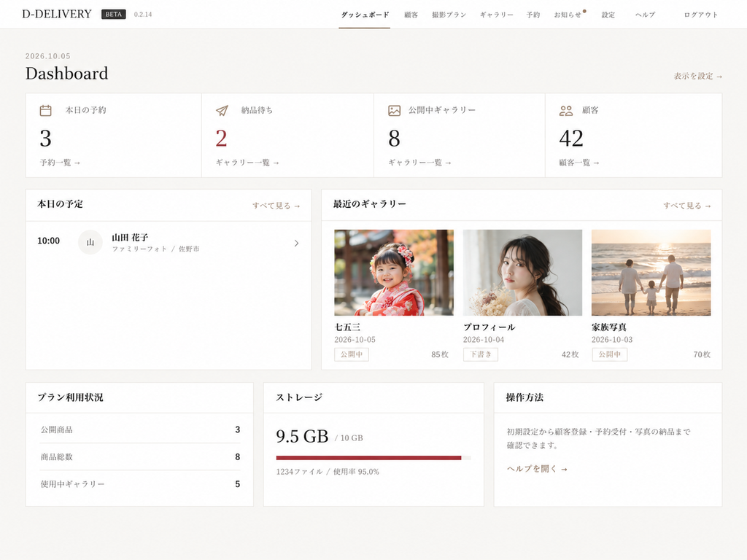
Task: Click the 七五三 gallery title
Action: 347,327
